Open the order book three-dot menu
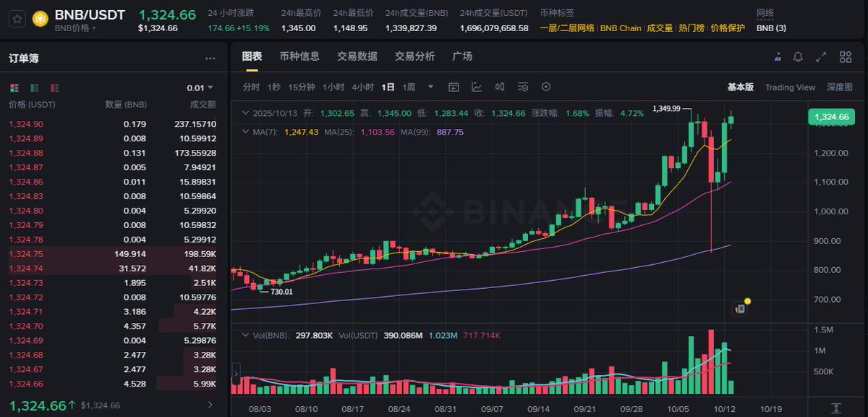This screenshot has width=868, height=417. coord(210,59)
